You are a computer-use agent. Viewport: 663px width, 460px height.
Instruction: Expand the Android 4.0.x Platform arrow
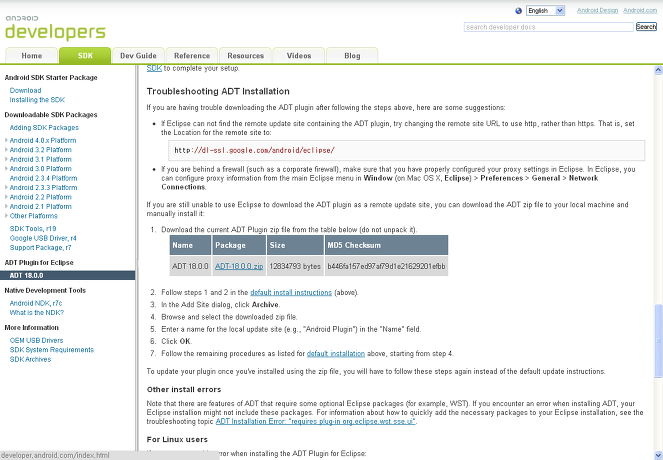point(6,140)
